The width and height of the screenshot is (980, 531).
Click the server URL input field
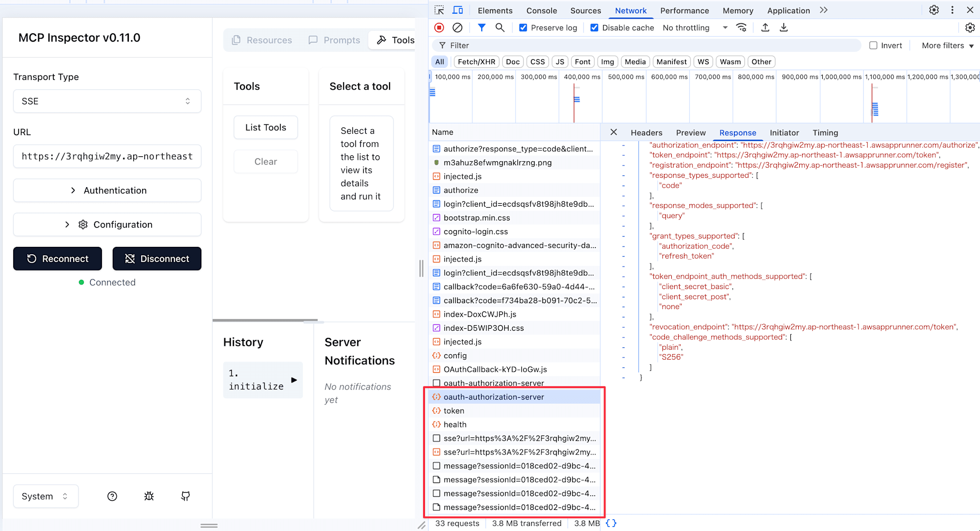pos(107,156)
